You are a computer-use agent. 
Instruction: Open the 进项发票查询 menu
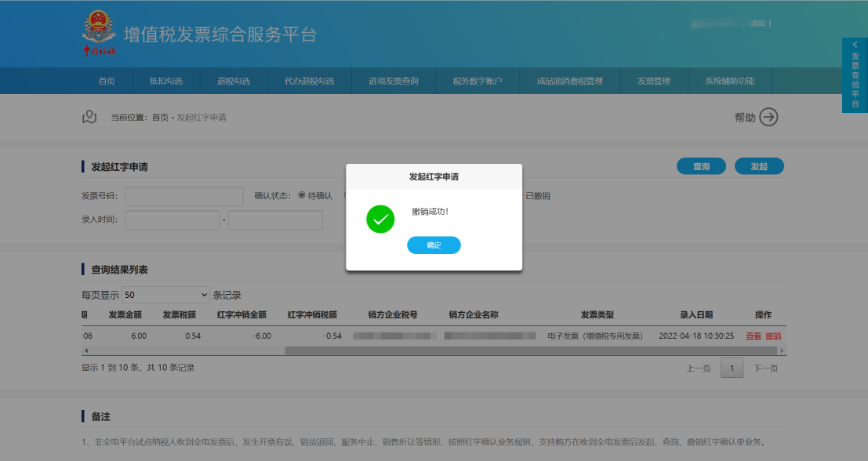click(394, 82)
